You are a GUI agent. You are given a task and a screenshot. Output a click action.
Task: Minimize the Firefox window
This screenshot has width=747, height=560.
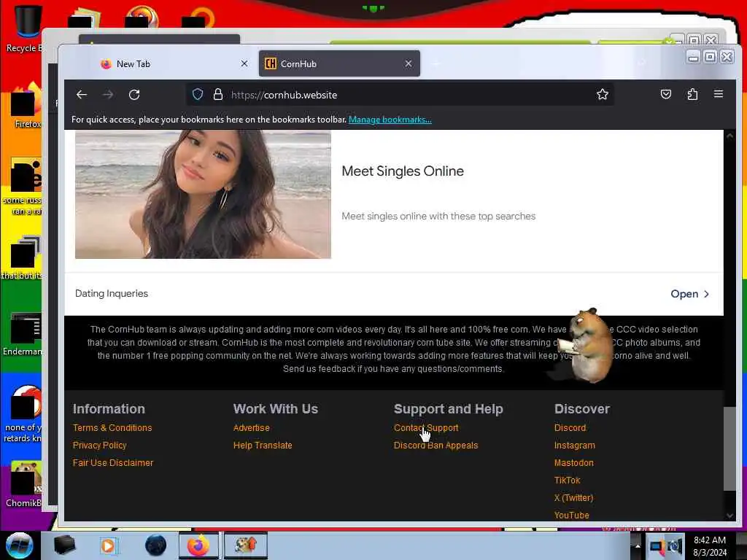(x=693, y=57)
